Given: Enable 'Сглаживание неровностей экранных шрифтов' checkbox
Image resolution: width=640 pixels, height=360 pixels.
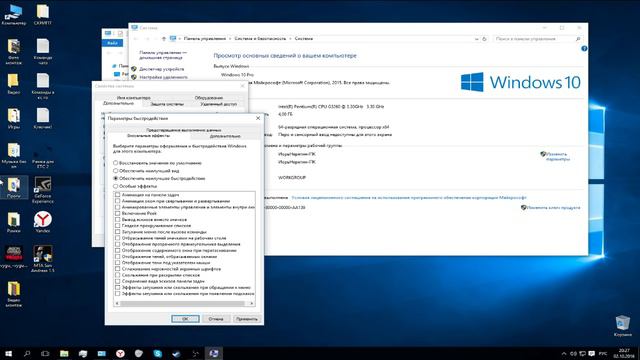Looking at the screenshot, I should (118, 269).
